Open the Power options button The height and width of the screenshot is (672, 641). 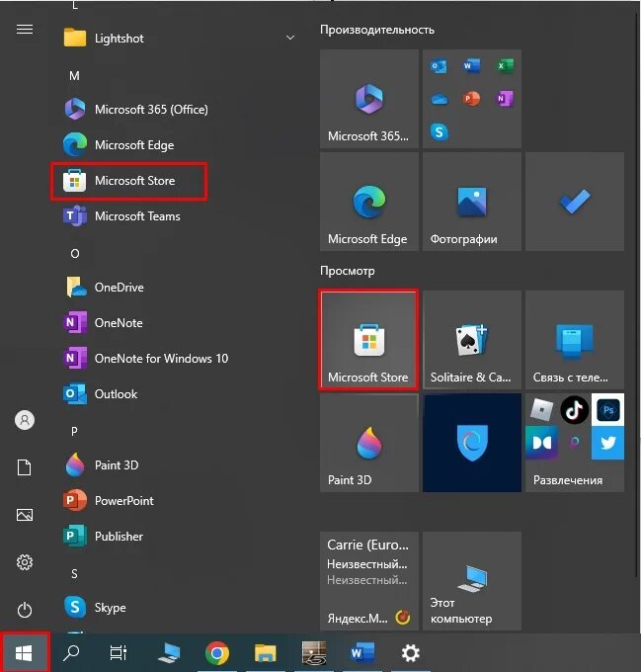(25, 610)
